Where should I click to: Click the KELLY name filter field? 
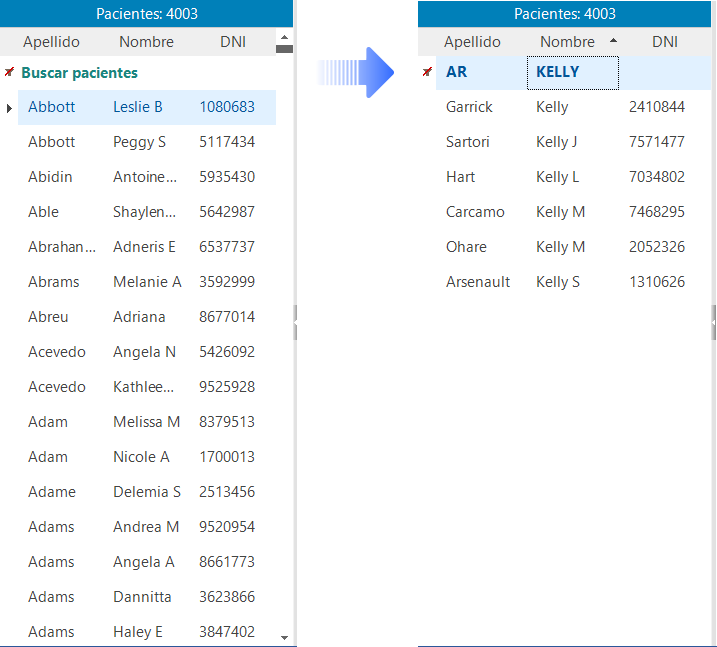pyautogui.click(x=573, y=73)
